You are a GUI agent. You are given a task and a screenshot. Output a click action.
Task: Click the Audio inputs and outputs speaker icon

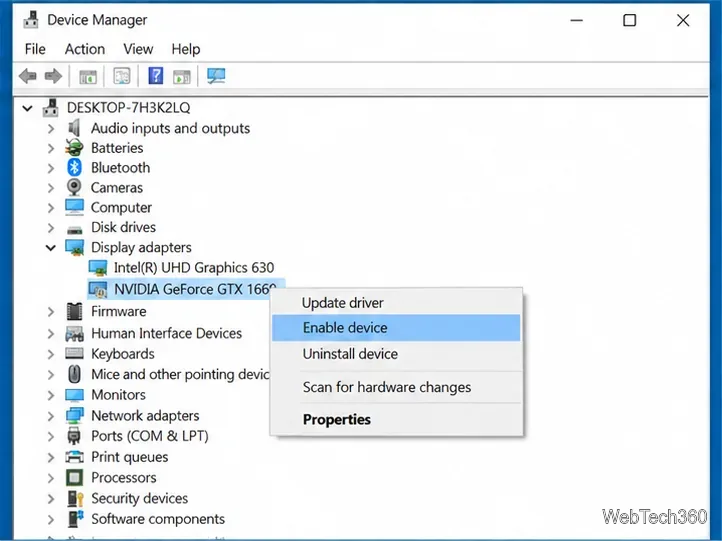pyautogui.click(x=74, y=128)
